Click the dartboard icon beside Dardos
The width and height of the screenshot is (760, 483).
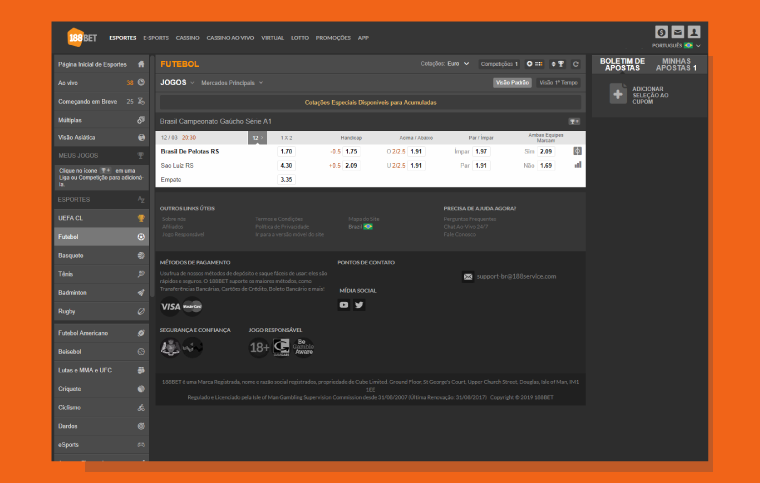coord(141,426)
